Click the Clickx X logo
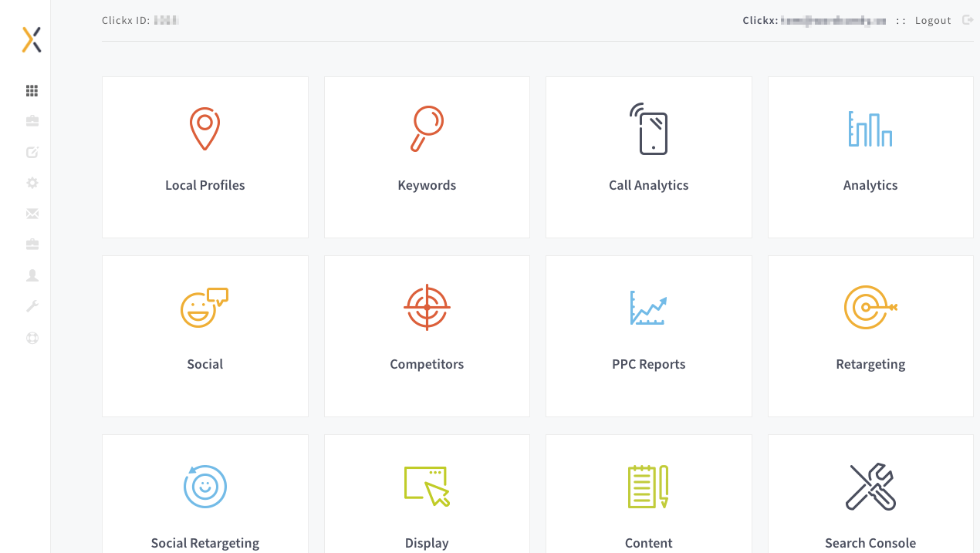Image resolution: width=980 pixels, height=553 pixels. [x=32, y=39]
